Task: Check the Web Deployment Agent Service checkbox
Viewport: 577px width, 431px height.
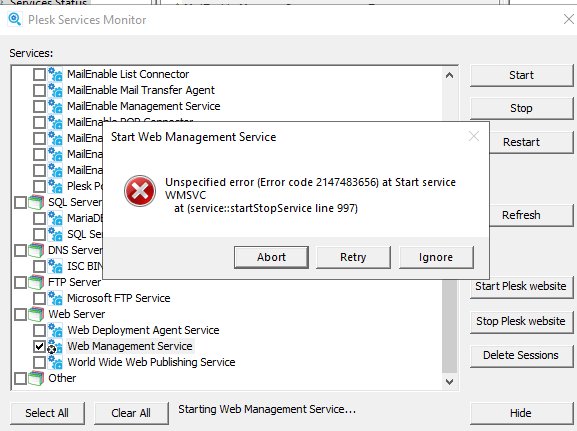Action: coord(39,330)
